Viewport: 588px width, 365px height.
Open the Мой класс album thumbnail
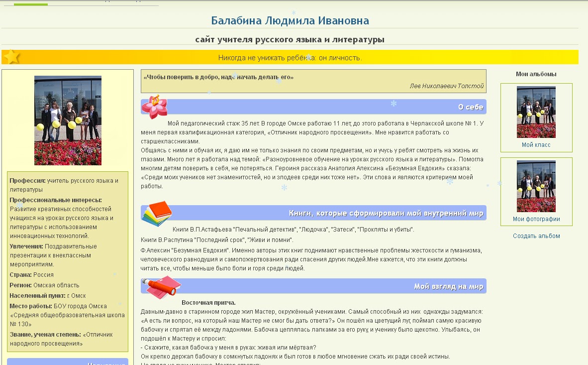[536, 112]
